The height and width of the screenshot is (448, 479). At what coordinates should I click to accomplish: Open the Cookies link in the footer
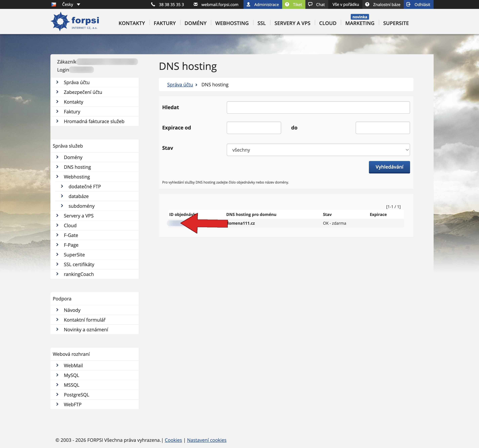[173, 440]
